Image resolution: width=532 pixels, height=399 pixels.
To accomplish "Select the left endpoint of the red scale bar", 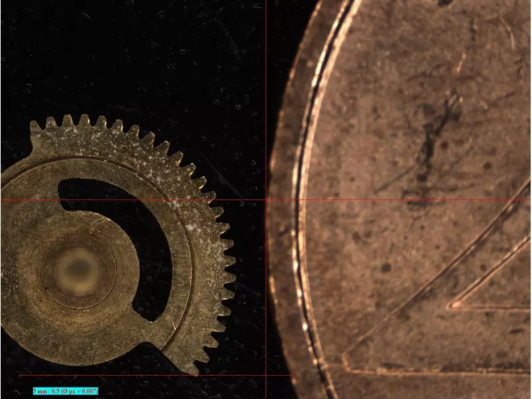I will (x=20, y=375).
